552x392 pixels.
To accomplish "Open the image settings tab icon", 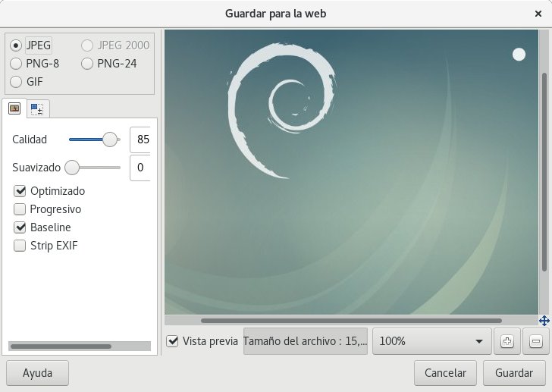I will click(x=14, y=108).
